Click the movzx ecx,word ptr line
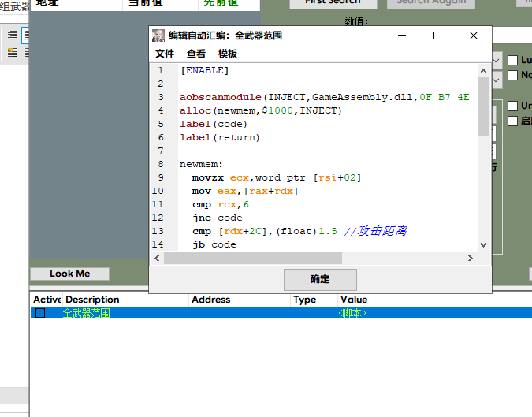 coord(277,177)
